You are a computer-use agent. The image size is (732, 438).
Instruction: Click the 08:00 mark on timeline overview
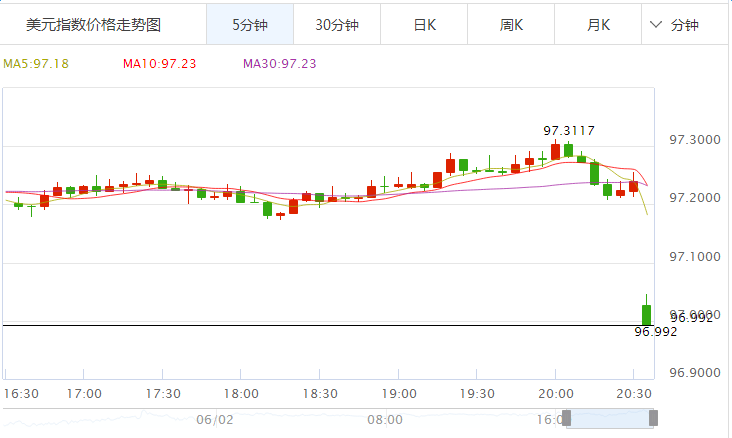pyautogui.click(x=385, y=420)
